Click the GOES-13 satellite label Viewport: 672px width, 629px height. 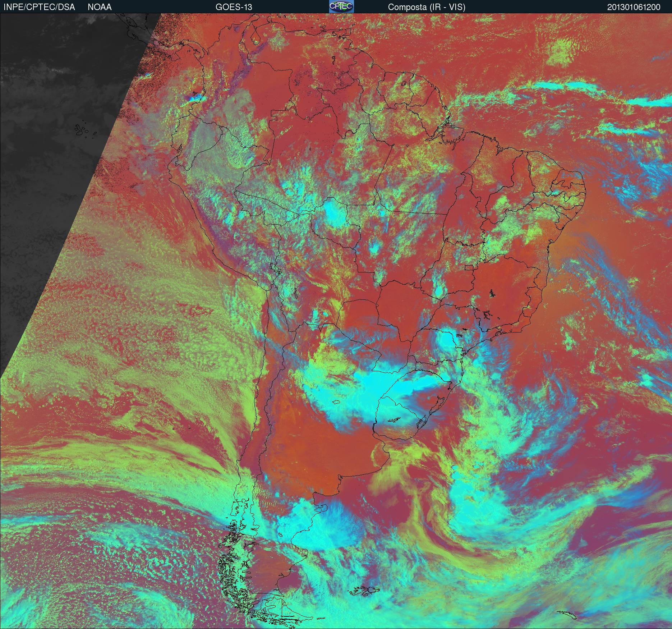[234, 7]
